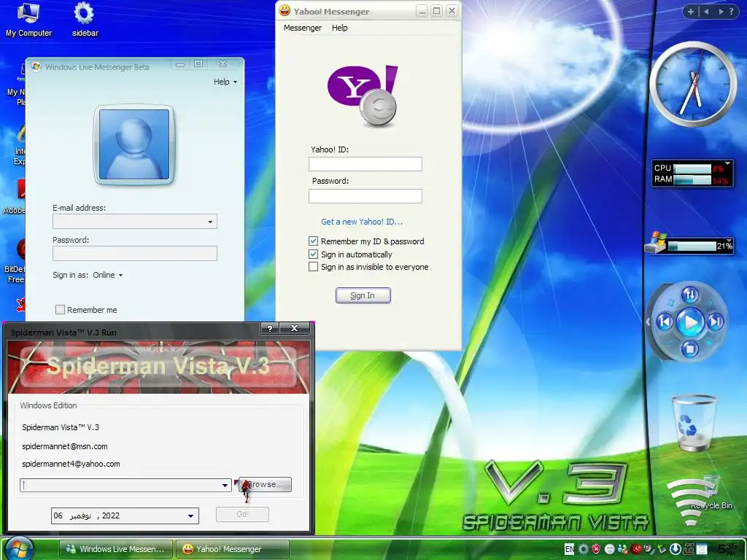Expand the Run path combo box arrow
This screenshot has height=560, width=747.
point(225,485)
